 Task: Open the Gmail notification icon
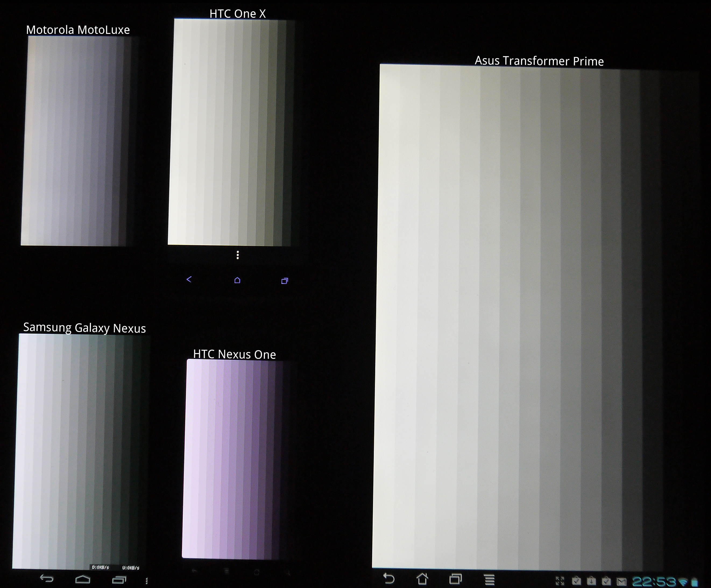[x=622, y=582]
